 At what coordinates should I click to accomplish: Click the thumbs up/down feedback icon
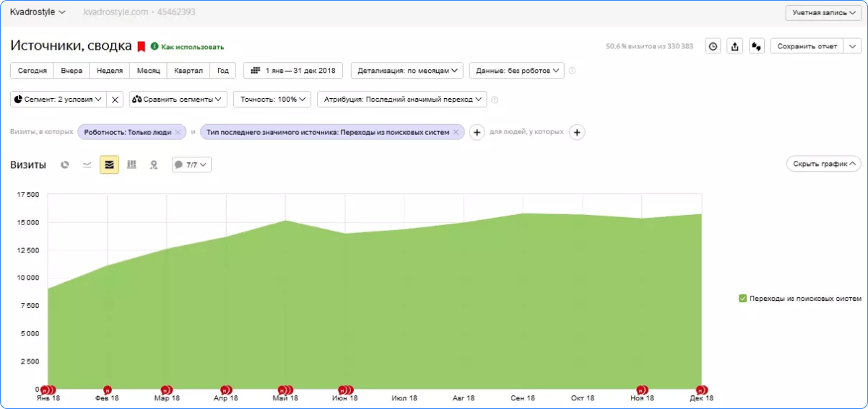(757, 46)
